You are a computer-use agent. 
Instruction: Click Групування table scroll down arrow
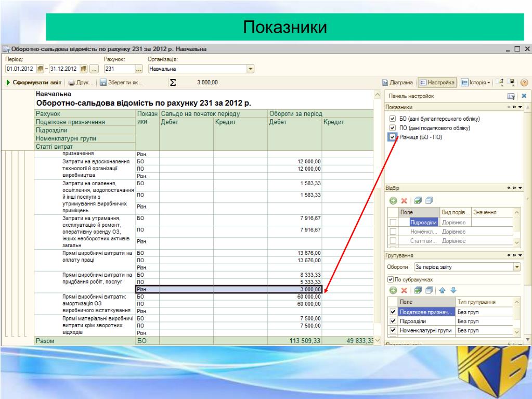tap(517, 332)
